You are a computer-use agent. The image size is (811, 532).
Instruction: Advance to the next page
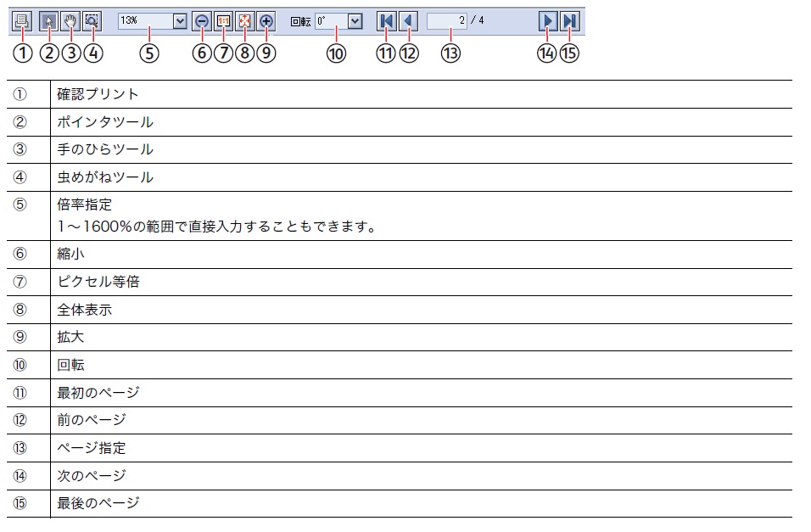click(x=547, y=20)
